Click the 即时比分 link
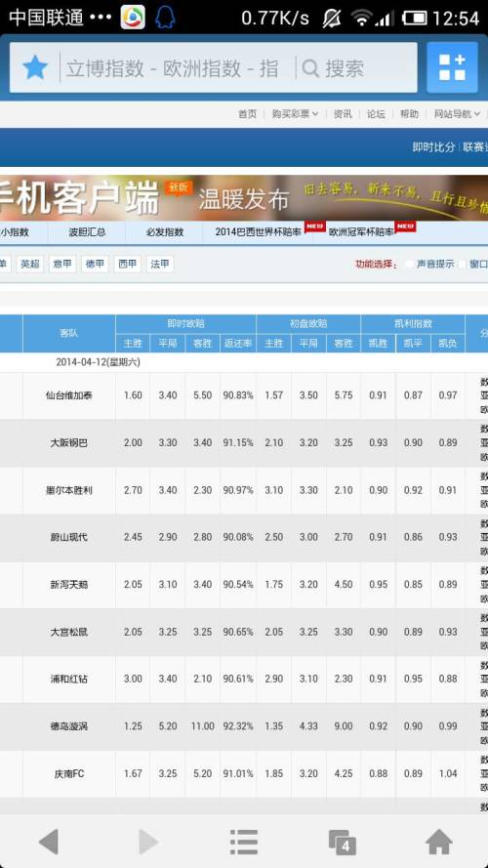 click(433, 146)
